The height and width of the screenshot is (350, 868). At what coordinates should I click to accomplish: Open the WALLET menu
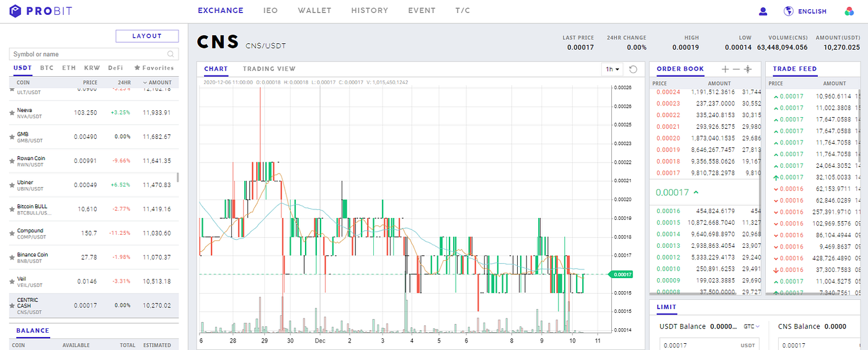tap(314, 11)
